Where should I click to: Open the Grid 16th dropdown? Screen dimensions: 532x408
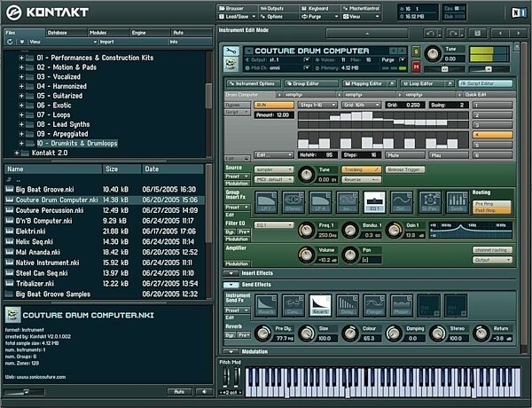coord(361,105)
